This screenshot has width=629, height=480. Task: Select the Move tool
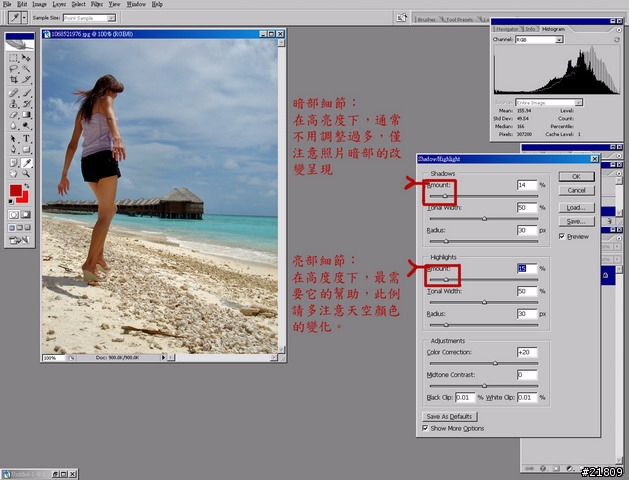pyautogui.click(x=26, y=58)
